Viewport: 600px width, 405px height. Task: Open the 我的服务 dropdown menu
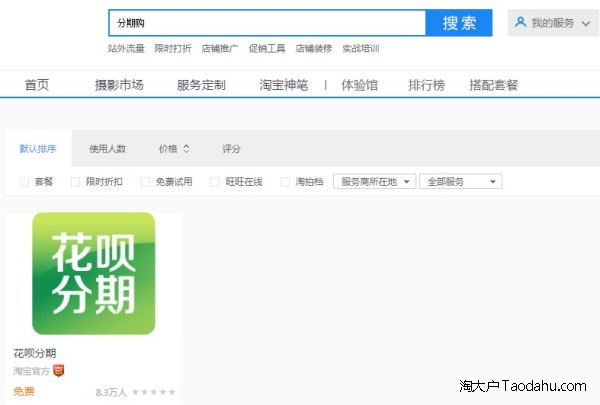click(x=553, y=23)
